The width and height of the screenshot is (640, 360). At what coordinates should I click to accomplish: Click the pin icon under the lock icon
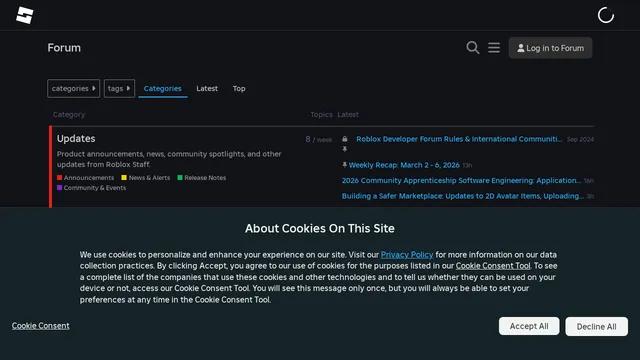[344, 149]
